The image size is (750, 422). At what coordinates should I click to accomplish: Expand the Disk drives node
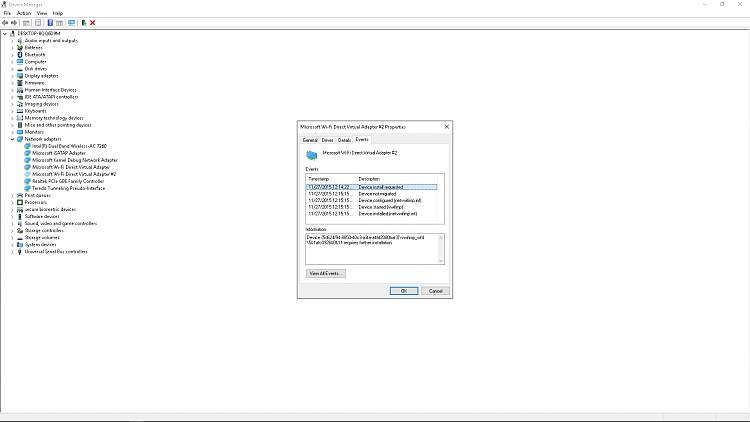click(12, 69)
